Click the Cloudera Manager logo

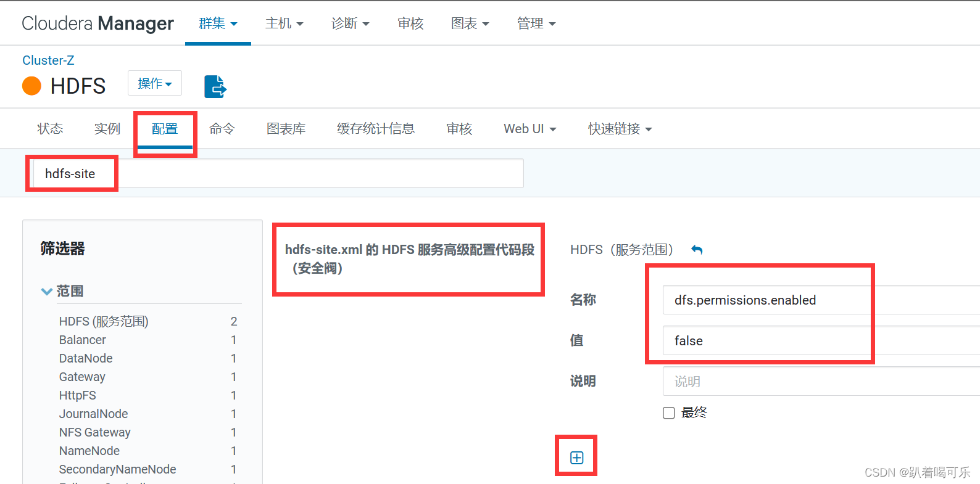point(98,23)
